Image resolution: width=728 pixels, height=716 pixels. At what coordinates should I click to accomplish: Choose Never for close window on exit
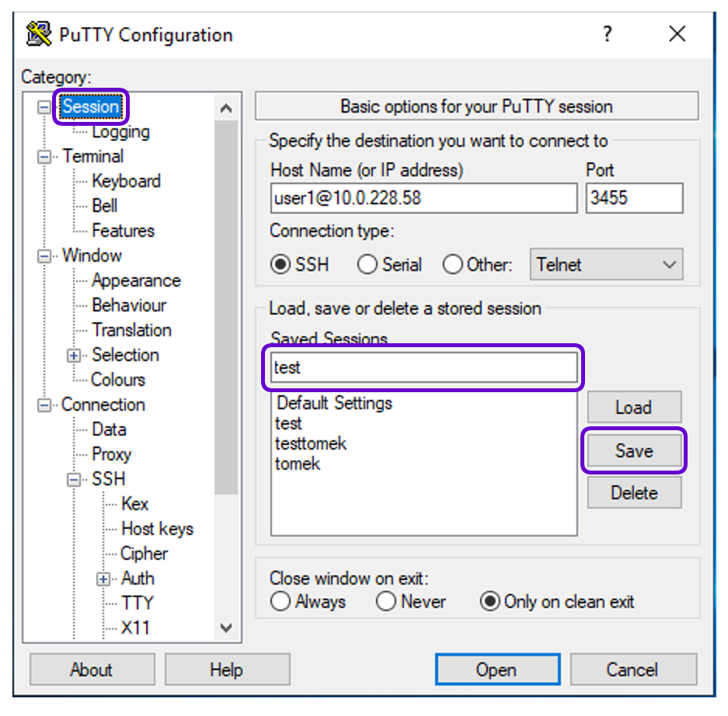click(386, 602)
